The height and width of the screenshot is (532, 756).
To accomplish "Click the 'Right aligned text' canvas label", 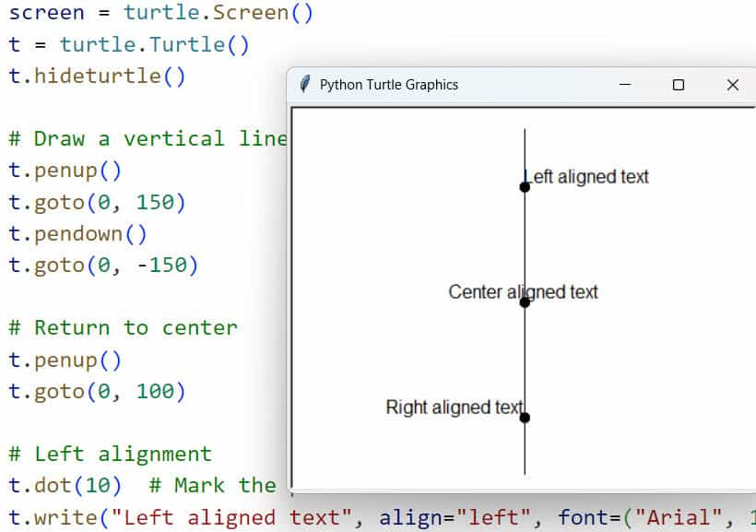I will (x=454, y=408).
